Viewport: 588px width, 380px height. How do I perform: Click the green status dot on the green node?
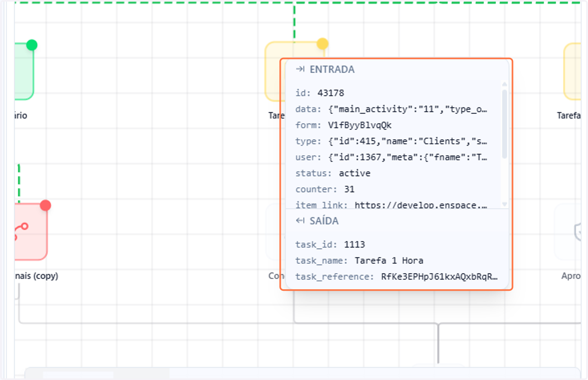[x=32, y=45]
